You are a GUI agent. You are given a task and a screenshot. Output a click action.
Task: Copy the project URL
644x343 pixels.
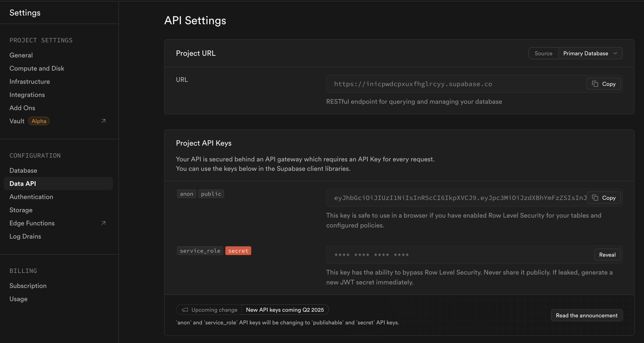click(604, 84)
